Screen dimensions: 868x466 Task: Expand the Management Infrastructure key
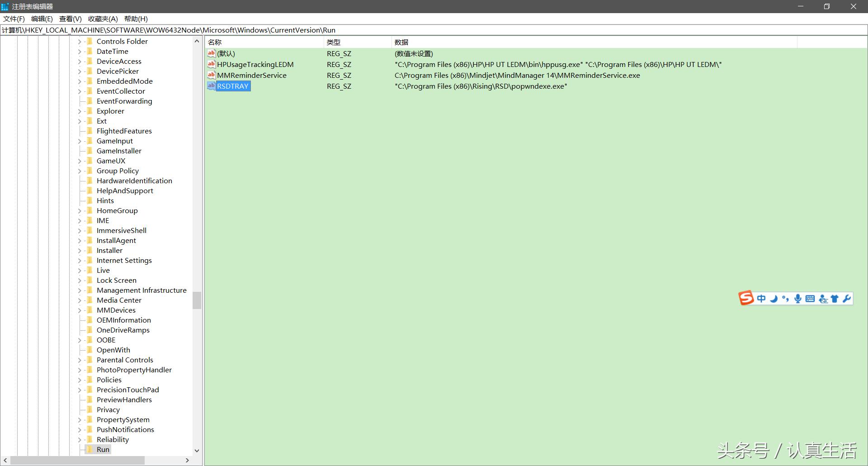coord(80,290)
